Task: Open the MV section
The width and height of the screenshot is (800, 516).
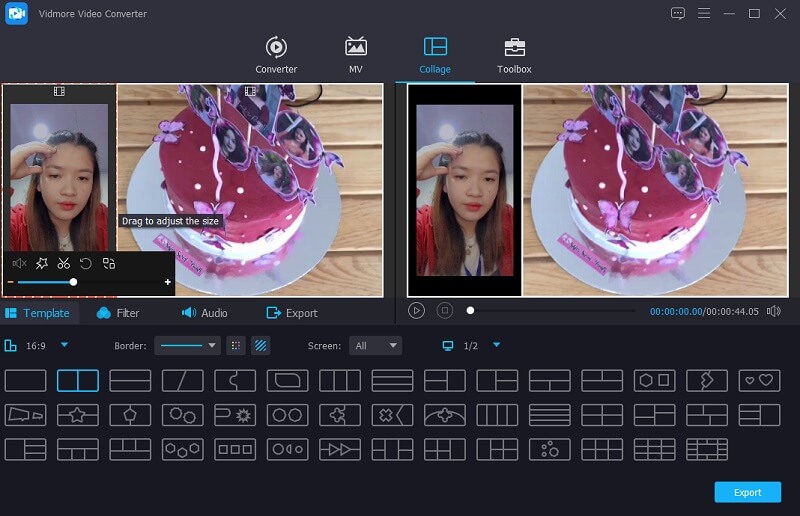Action: click(x=355, y=56)
